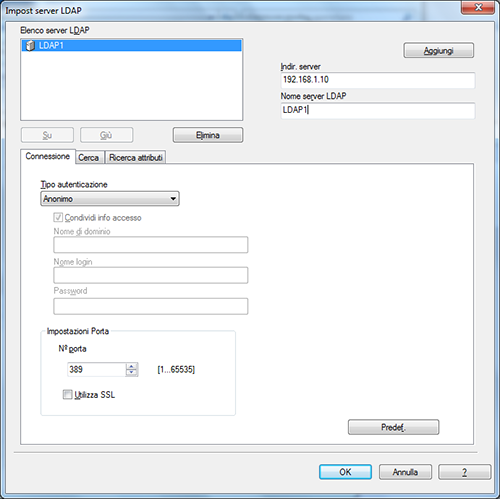Open the Tipo autenticazione dropdown
Screen dimensions: 500x499
pyautogui.click(x=110, y=199)
